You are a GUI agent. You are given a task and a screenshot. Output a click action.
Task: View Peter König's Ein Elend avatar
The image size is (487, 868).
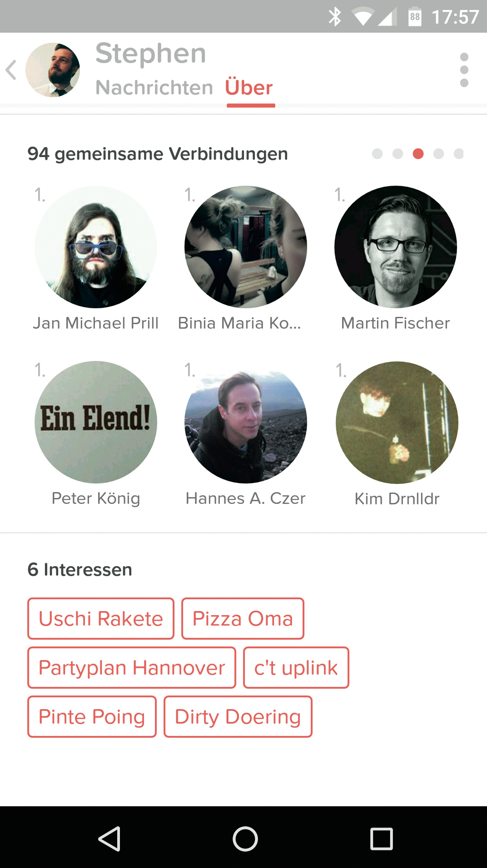click(x=96, y=422)
